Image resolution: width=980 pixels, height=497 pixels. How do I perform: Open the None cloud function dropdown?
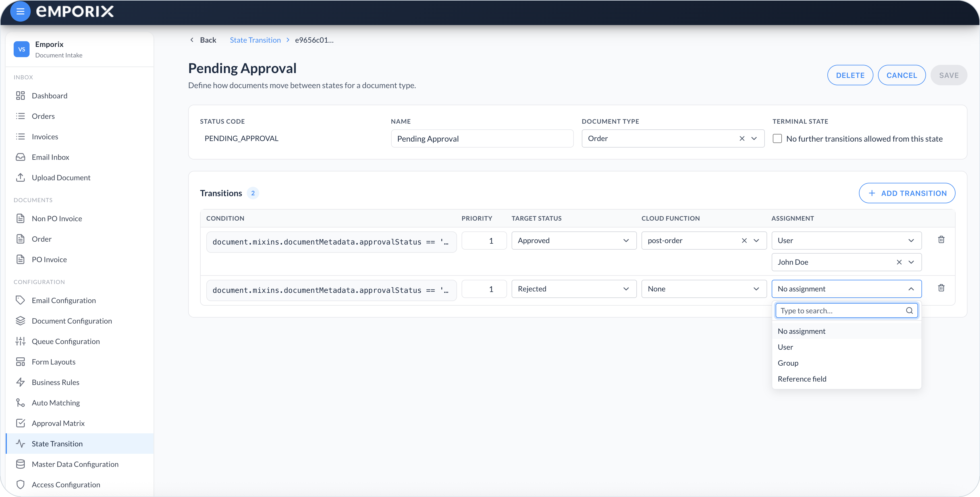[x=704, y=289]
